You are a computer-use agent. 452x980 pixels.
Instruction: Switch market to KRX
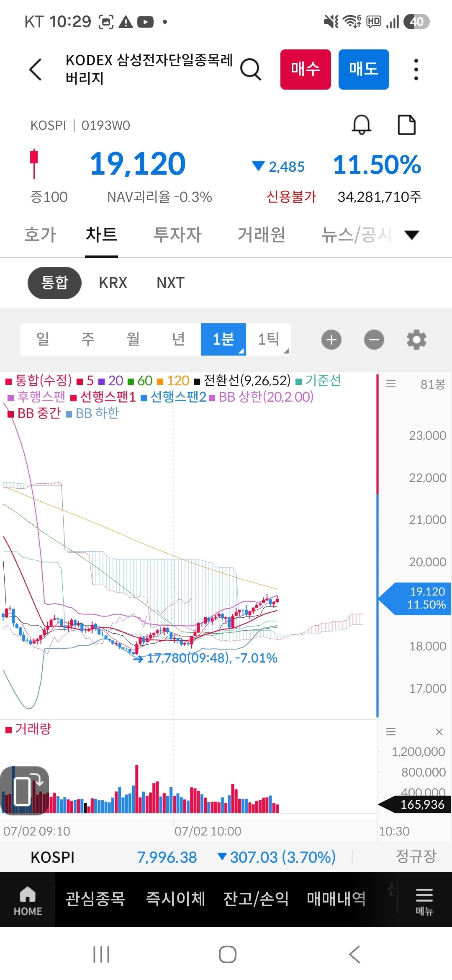tap(113, 283)
